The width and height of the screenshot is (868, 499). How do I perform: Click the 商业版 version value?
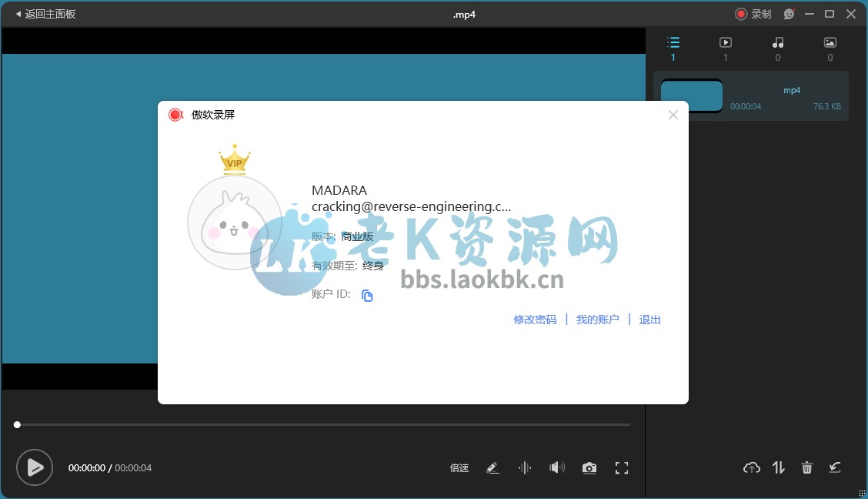[357, 236]
